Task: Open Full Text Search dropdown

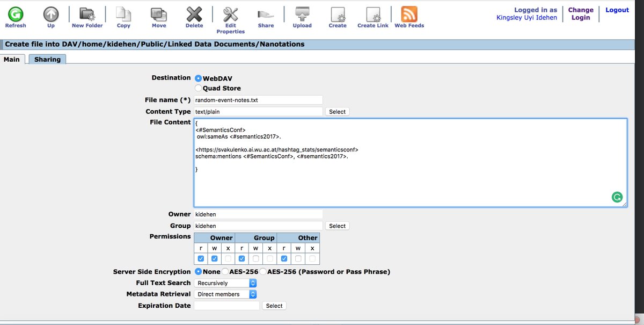Action: (226, 283)
